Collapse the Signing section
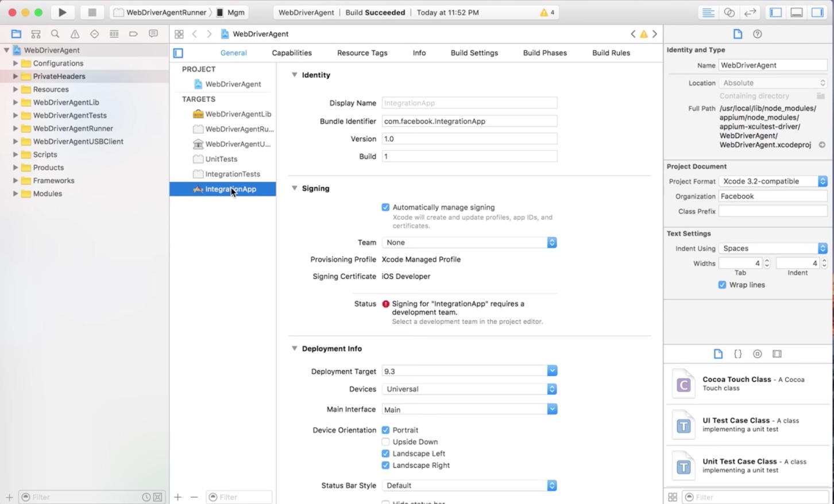Viewport: 834px width, 504px height. pyautogui.click(x=295, y=188)
